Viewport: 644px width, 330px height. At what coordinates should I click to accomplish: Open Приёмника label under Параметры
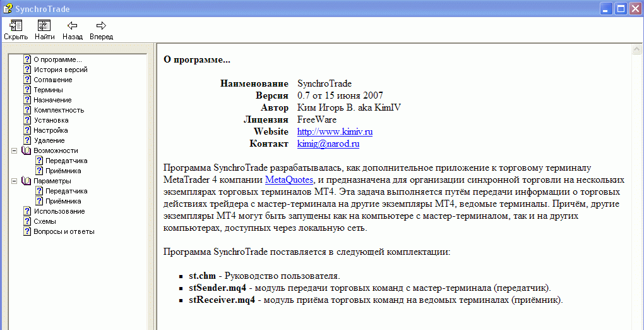[x=63, y=201]
